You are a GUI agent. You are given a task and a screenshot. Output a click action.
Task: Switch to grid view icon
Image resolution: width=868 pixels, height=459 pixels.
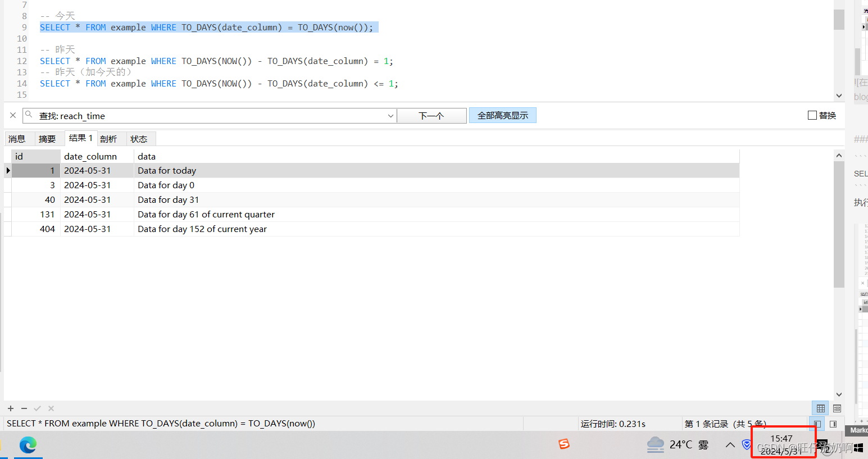coord(821,408)
